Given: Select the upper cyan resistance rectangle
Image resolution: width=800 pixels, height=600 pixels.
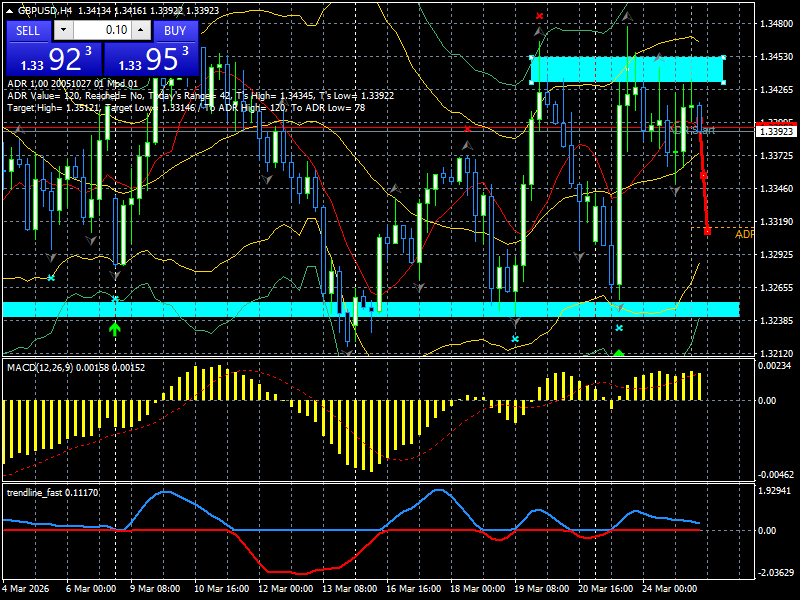Looking at the screenshot, I should point(628,69).
